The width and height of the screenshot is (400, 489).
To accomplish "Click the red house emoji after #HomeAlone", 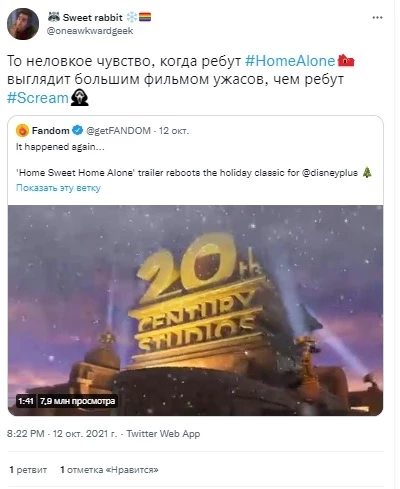I will click(x=346, y=61).
